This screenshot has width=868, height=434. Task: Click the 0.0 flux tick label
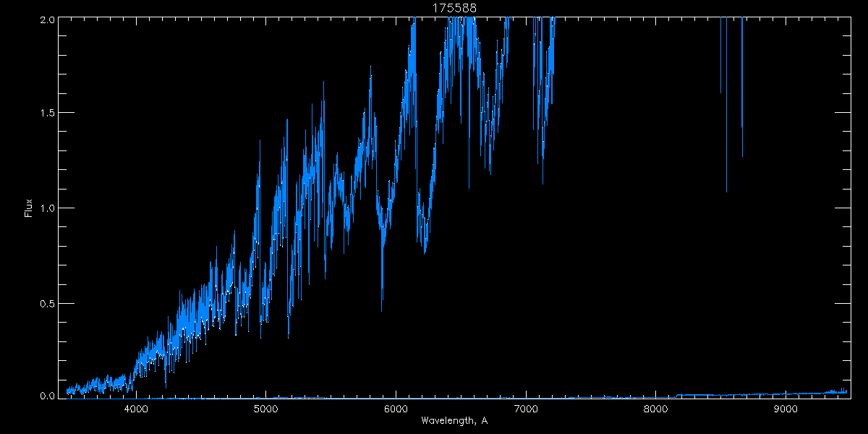coord(47,395)
